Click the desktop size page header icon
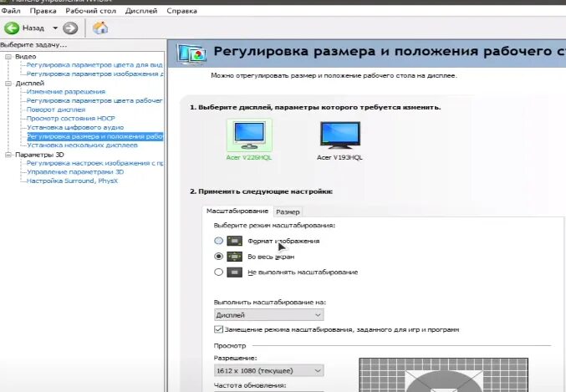 point(191,53)
